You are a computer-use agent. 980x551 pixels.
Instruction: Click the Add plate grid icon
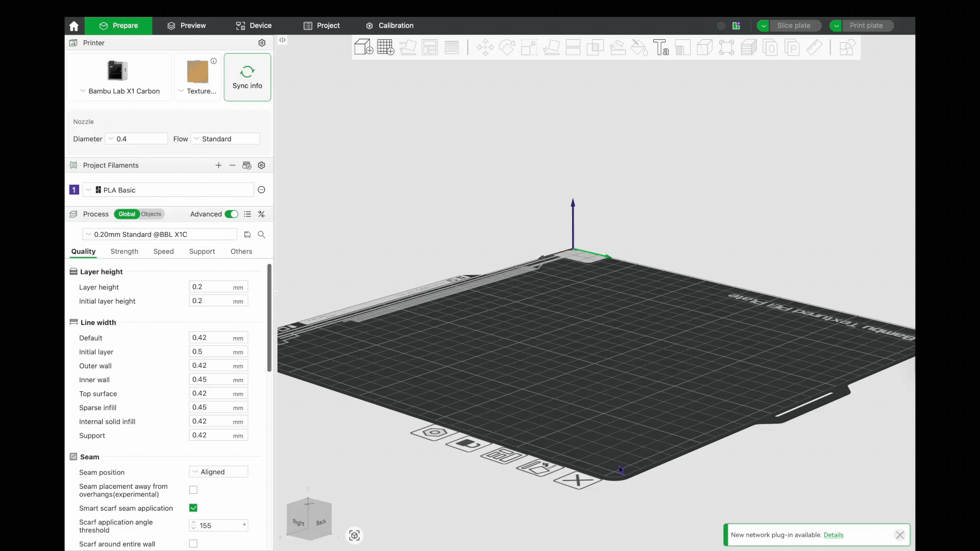click(x=385, y=47)
